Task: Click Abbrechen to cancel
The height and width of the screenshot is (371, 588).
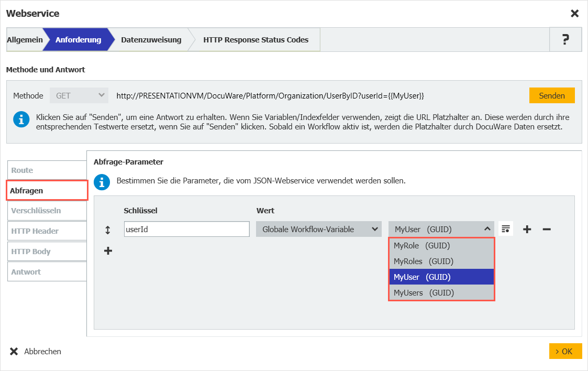Action: [x=36, y=352]
